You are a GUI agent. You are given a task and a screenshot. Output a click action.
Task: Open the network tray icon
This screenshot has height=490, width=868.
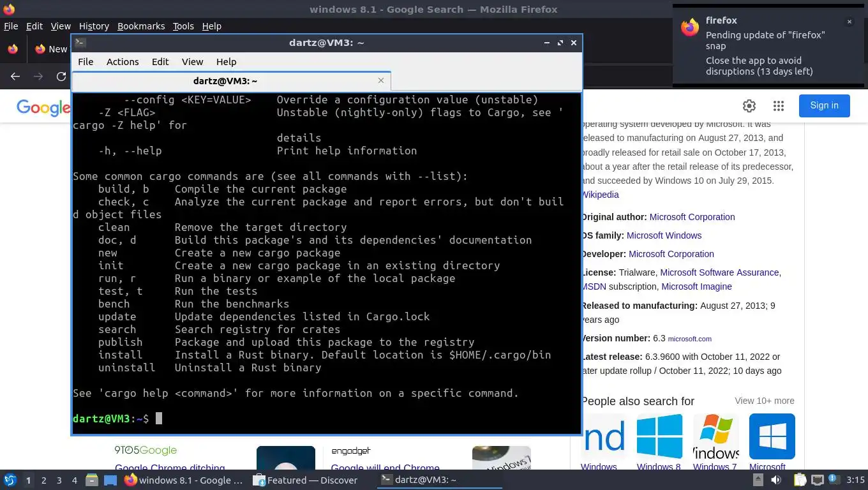(818, 480)
